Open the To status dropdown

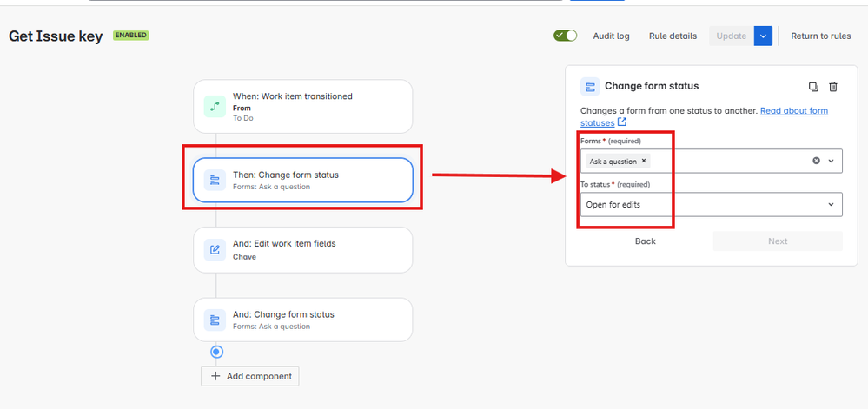[712, 205]
